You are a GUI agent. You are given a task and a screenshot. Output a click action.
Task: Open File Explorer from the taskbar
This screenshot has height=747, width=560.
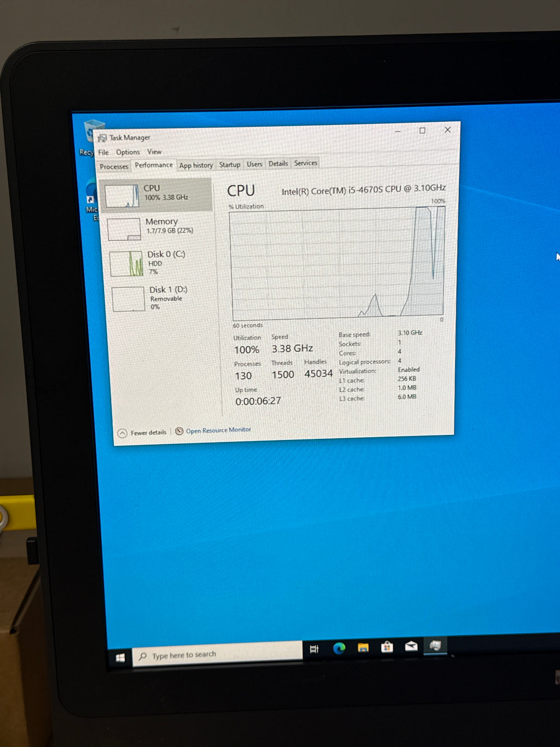pyautogui.click(x=363, y=648)
